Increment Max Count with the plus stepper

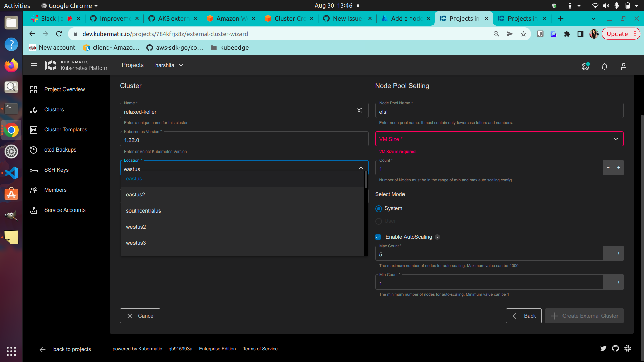pos(618,253)
